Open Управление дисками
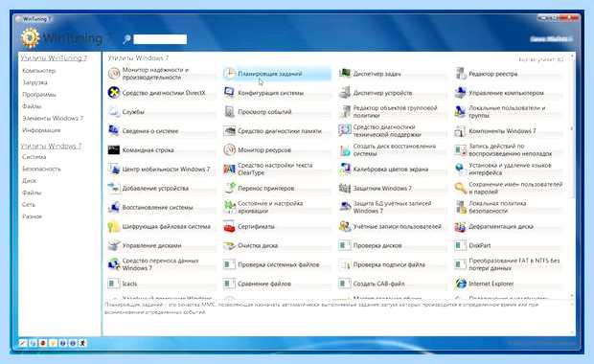The width and height of the screenshot is (594, 364). 161,245
